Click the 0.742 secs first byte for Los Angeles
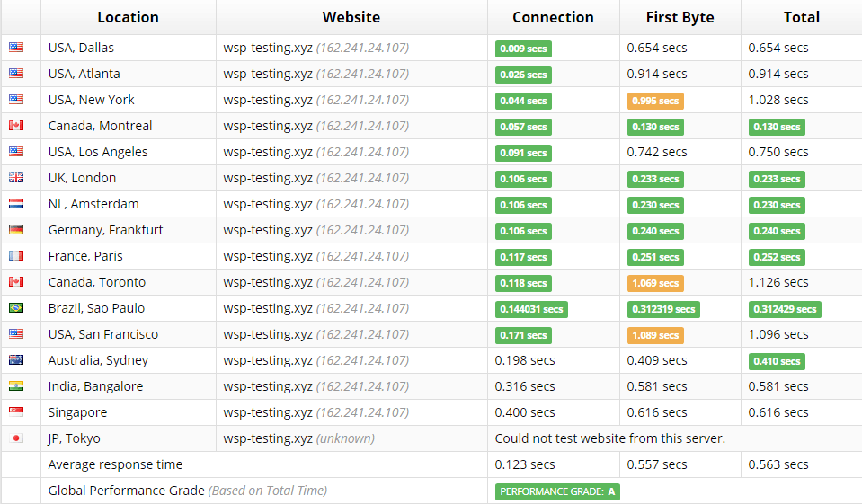Image resolution: width=862 pixels, height=504 pixels. tap(657, 152)
